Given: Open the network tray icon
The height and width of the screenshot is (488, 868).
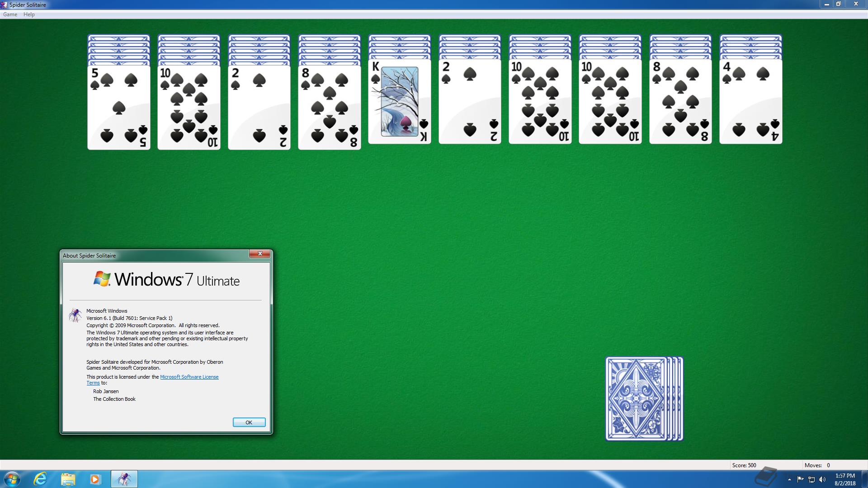Looking at the screenshot, I should [x=811, y=479].
